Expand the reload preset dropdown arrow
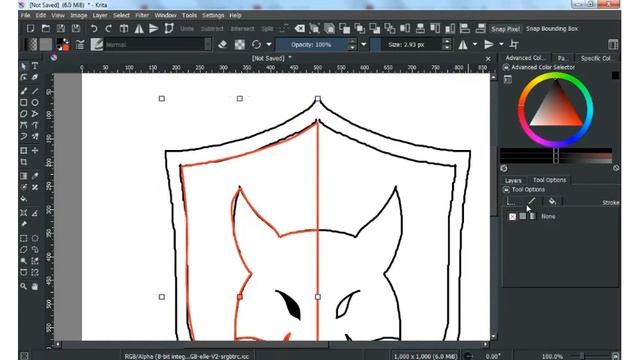Viewport: 640px width, 360px height. tap(269, 44)
